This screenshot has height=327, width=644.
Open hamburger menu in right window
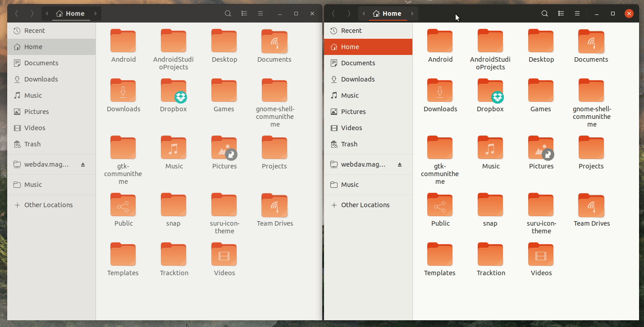577,14
